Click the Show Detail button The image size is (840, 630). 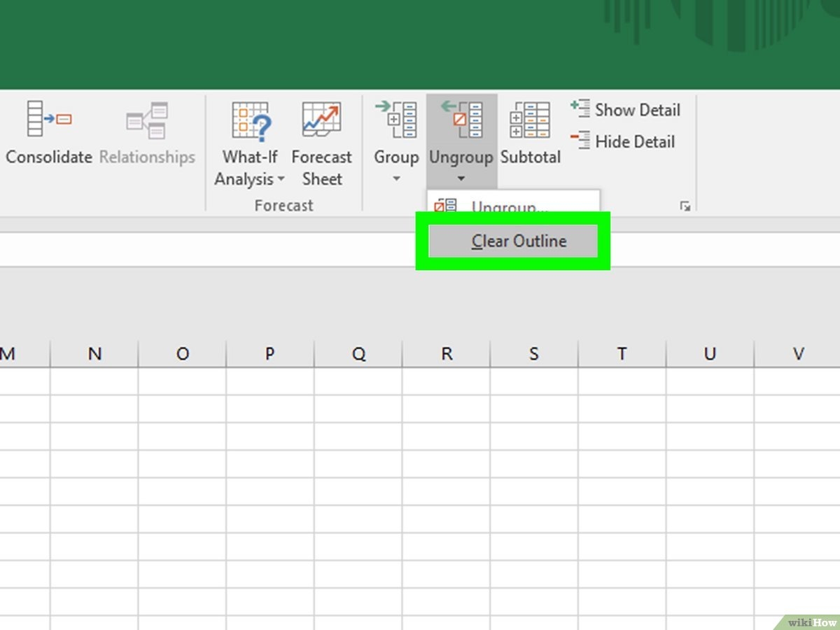625,110
